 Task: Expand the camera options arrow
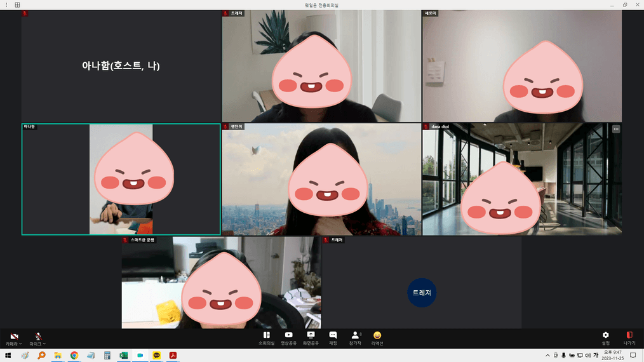[20, 344]
